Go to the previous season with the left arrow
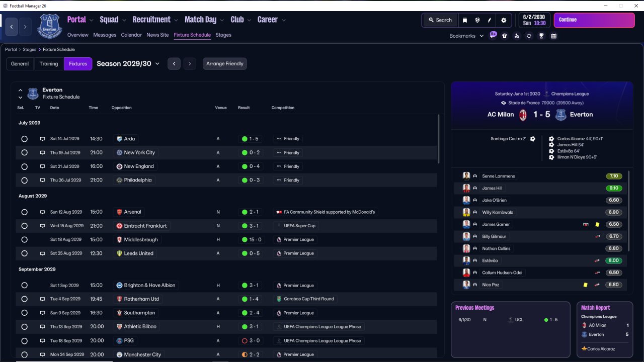This screenshot has width=644, height=362. [174, 64]
